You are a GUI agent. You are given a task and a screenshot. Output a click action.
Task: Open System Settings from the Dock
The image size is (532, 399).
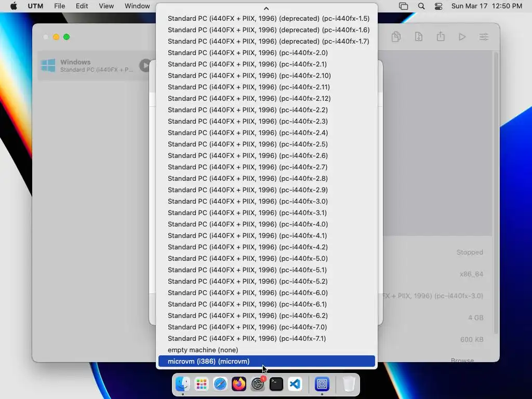point(258,384)
